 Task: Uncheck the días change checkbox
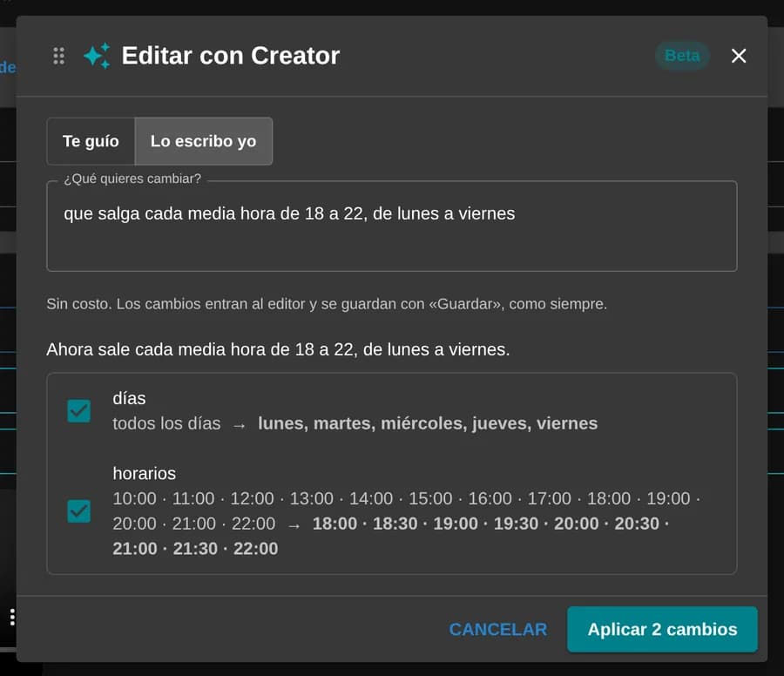pyautogui.click(x=79, y=411)
